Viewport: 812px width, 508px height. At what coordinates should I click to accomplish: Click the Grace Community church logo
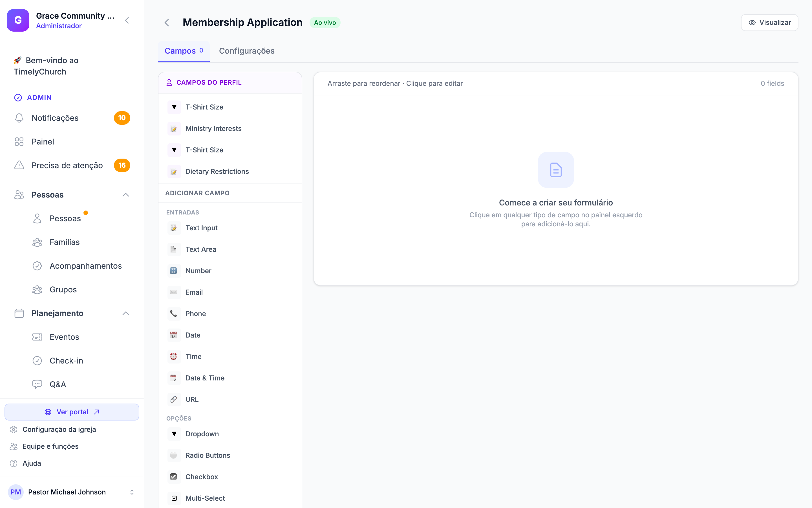click(18, 20)
